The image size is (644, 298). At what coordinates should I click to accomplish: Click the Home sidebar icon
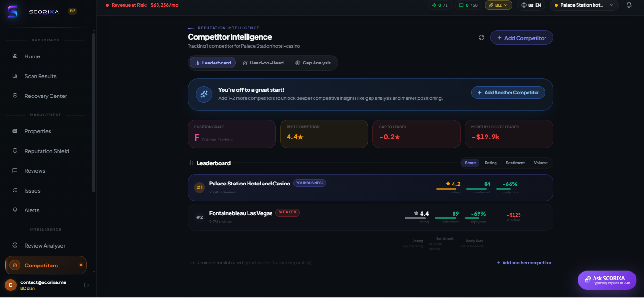coord(15,56)
